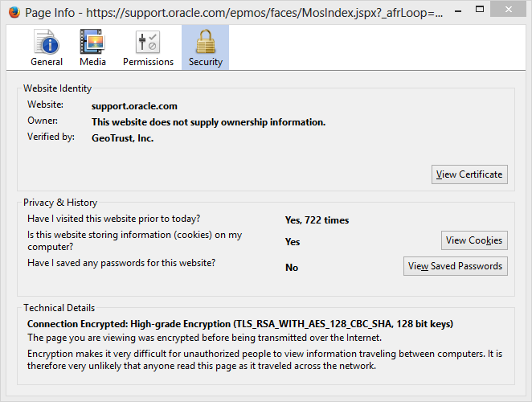Select the 'Yes' cookies answer
Image resolution: width=532 pixels, height=402 pixels.
pos(293,242)
